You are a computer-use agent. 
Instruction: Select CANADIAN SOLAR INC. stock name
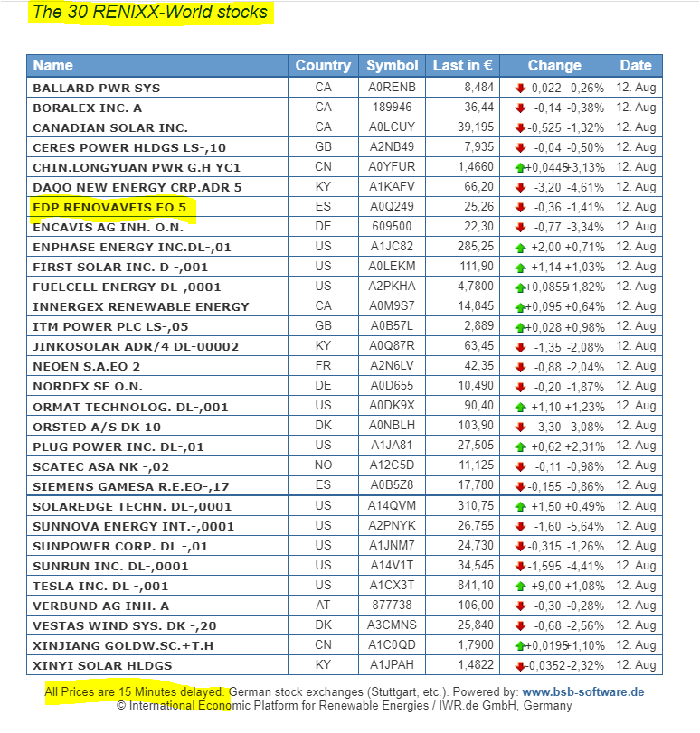coord(110,127)
